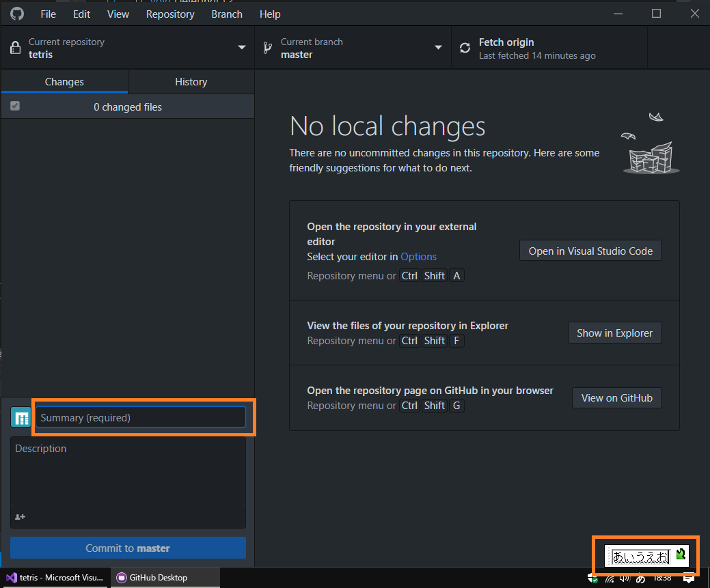Click Open in Visual Studio Code button
Viewport: 710px width, 588px height.
[590, 251]
